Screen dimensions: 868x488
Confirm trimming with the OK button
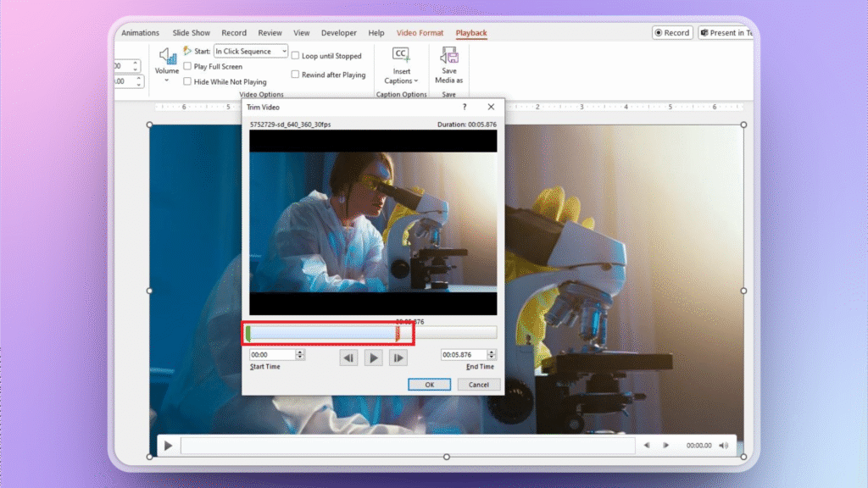click(429, 384)
